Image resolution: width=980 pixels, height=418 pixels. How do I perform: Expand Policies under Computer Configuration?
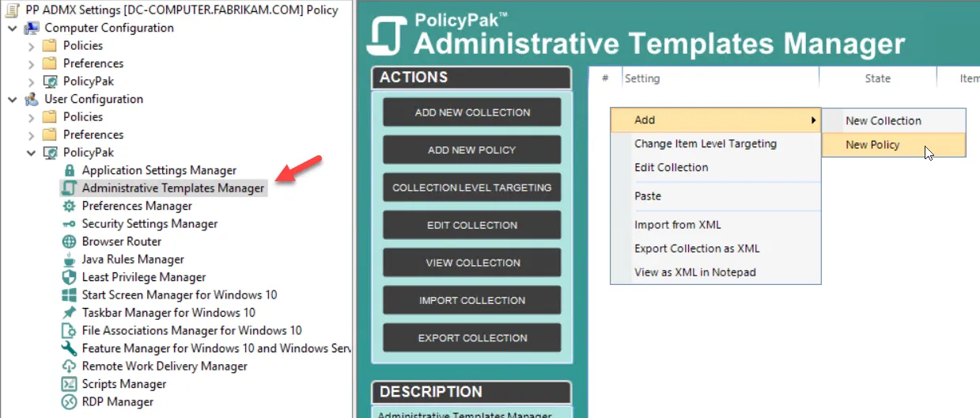(x=32, y=46)
